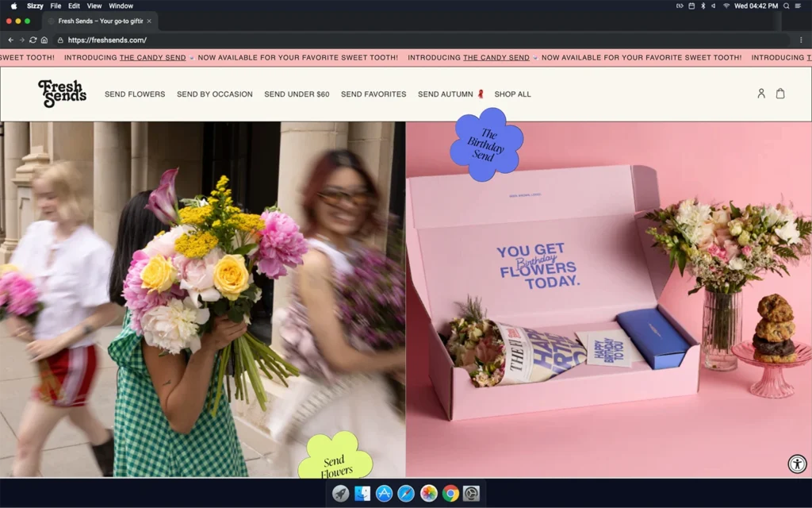Open the accessibility widget icon
The height and width of the screenshot is (508, 812).
tap(797, 464)
